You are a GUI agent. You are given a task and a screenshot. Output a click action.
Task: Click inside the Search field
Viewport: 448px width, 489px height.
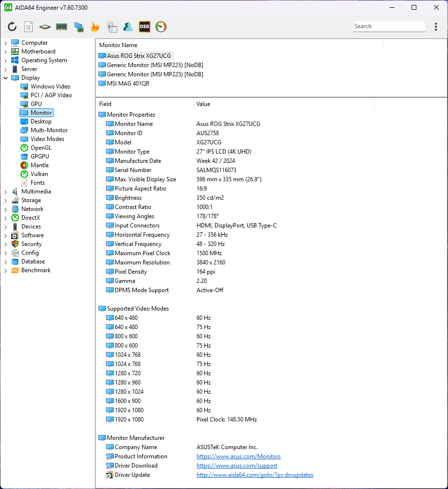pyautogui.click(x=389, y=26)
